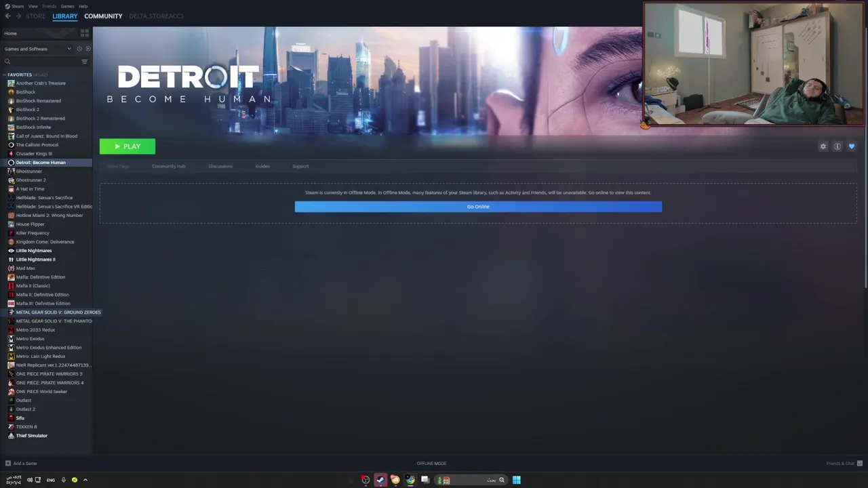Viewport: 868px width, 488px height.
Task: Click the library search input field
Action: coord(44,62)
